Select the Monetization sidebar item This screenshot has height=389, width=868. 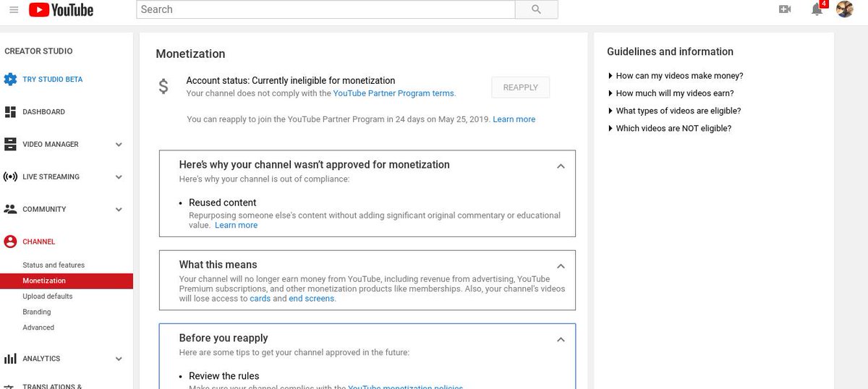67,281
